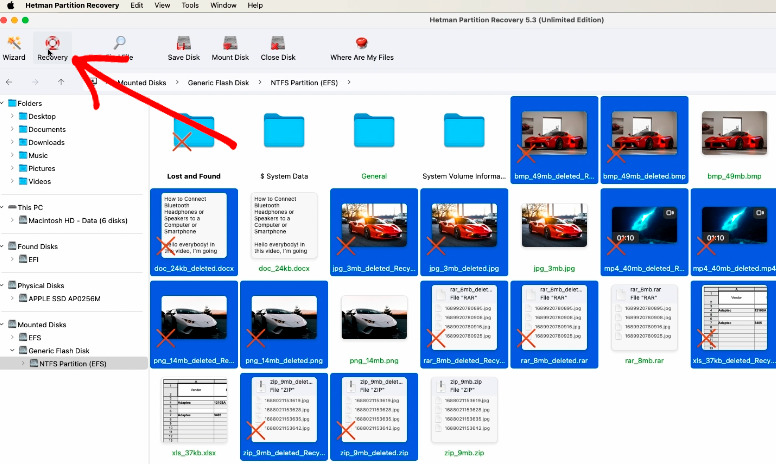
Task: Open Where Are My Files
Action: pyautogui.click(x=362, y=48)
